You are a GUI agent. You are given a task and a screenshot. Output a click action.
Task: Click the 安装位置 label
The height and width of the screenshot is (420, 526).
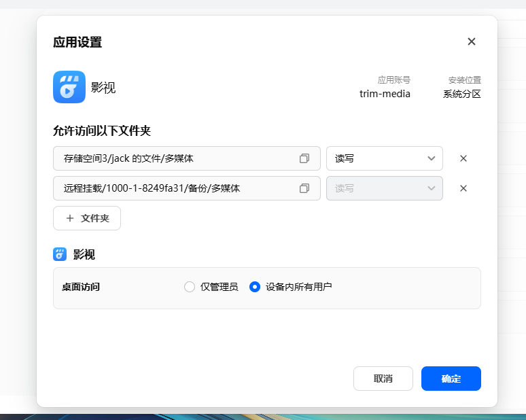[465, 80]
